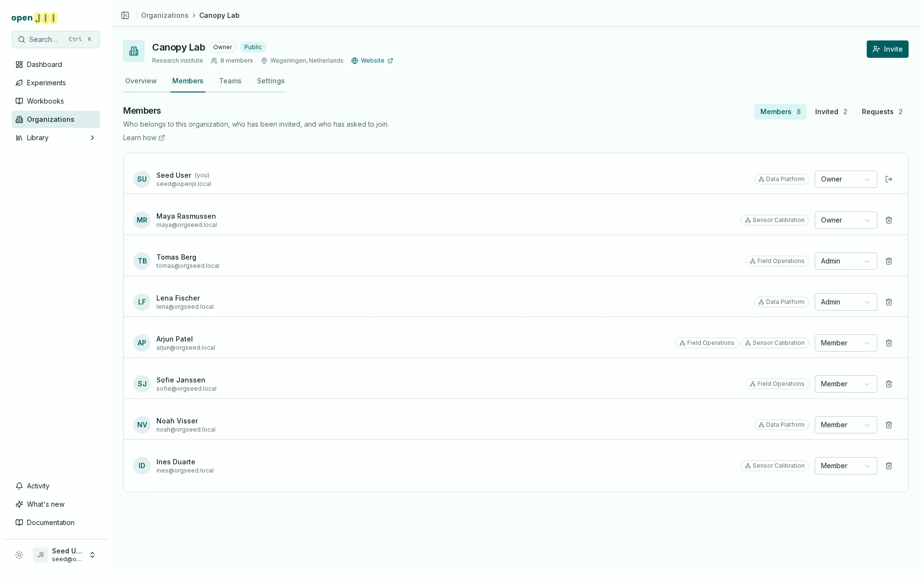Click Maya Rasmussen's Sensor Calibration team badge
Viewport: 924px width, 578px height.
coord(774,220)
